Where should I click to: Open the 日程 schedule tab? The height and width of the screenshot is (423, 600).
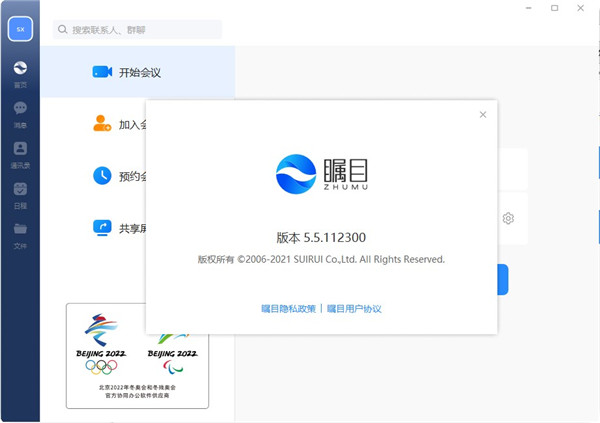point(20,196)
